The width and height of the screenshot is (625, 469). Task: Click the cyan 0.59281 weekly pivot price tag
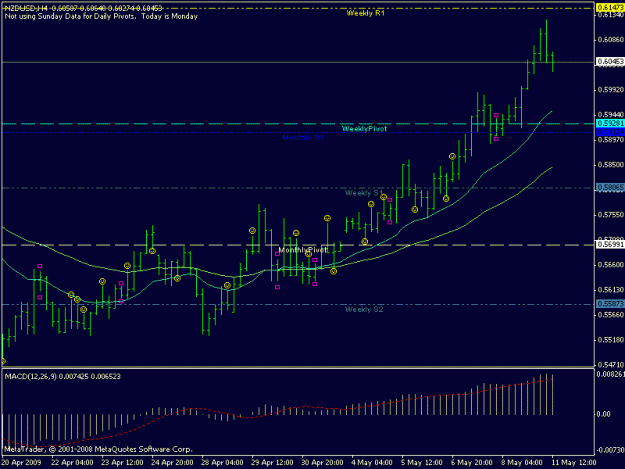tap(610, 124)
